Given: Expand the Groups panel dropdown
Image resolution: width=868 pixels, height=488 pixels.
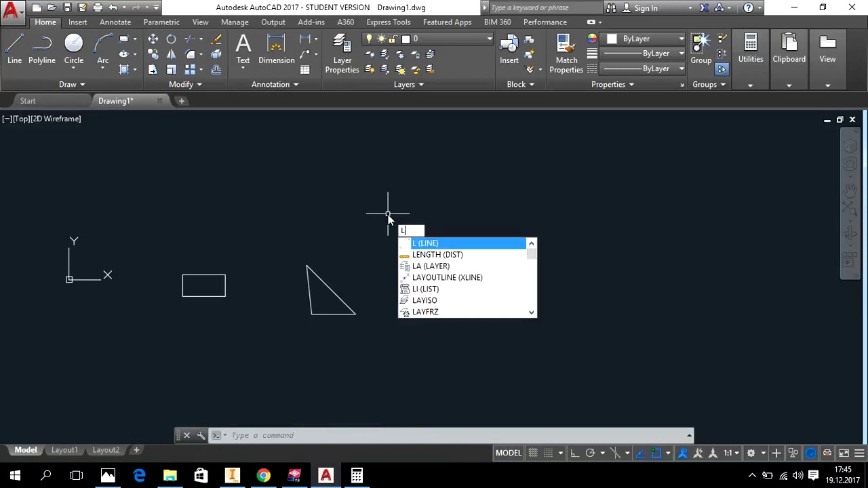Looking at the screenshot, I should [709, 85].
